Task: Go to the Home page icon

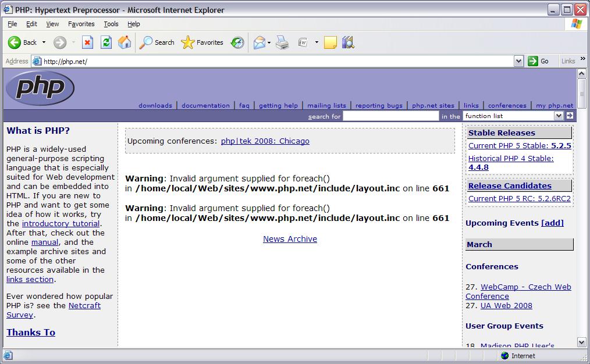Action: click(125, 42)
